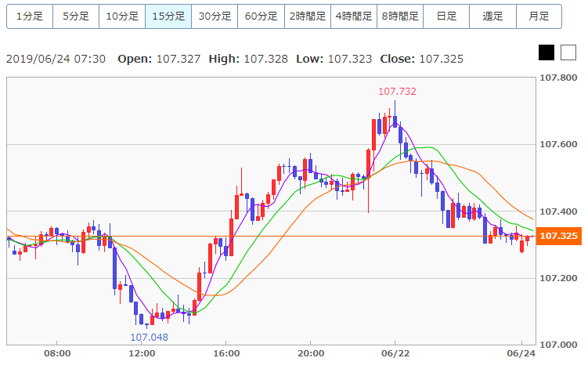Image resolution: width=588 pixels, height=365 pixels.
Task: Click the 107.000 price axis label
Action: pos(558,345)
